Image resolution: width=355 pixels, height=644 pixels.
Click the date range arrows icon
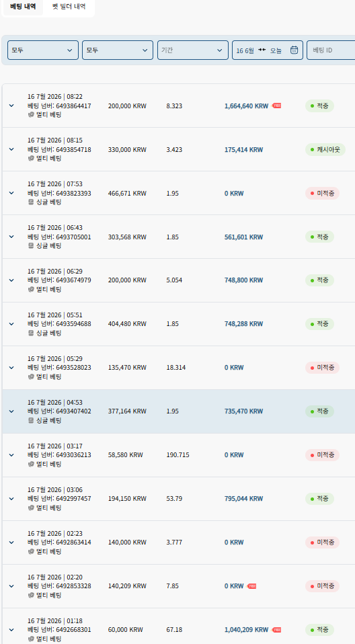[x=262, y=50]
